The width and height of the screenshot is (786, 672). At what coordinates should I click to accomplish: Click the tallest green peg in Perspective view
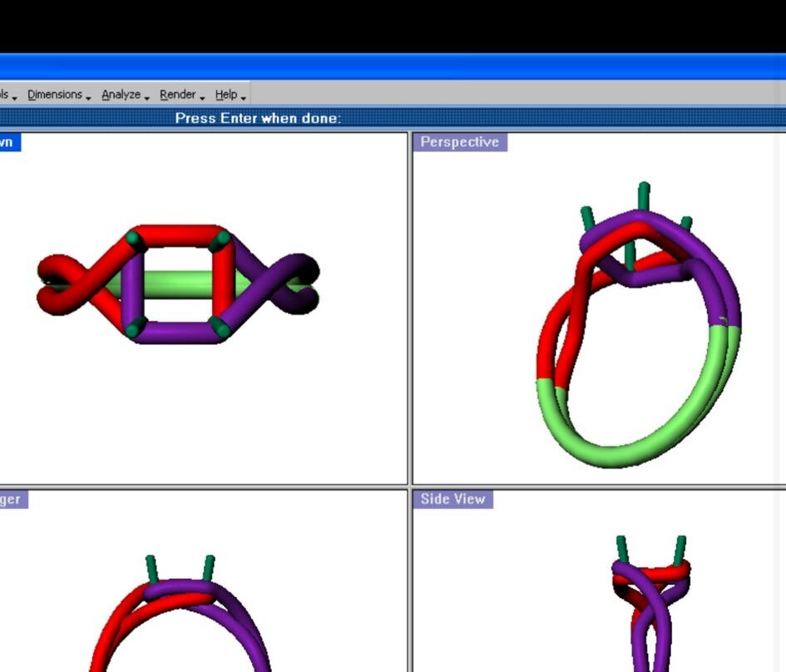pyautogui.click(x=644, y=196)
